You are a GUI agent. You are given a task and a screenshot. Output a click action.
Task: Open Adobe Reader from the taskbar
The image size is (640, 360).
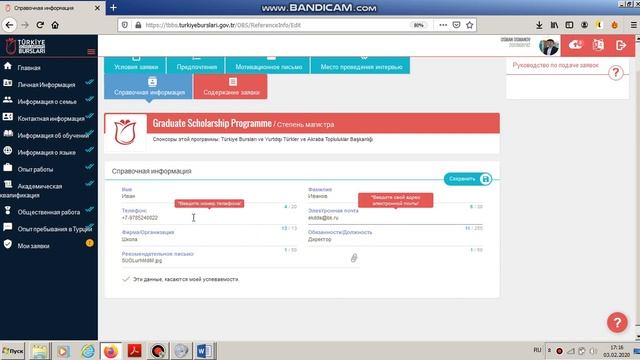point(134,351)
